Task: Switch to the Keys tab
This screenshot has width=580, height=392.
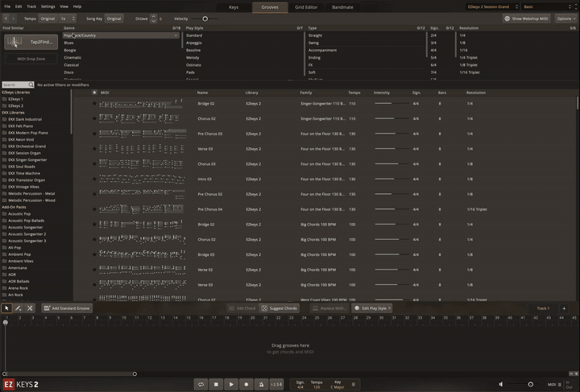Action: pos(234,7)
